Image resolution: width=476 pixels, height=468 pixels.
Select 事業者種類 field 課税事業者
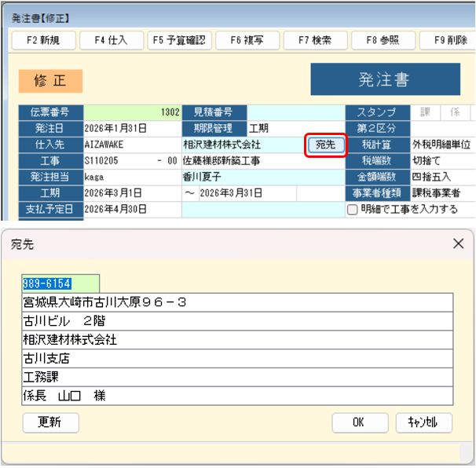(442, 193)
